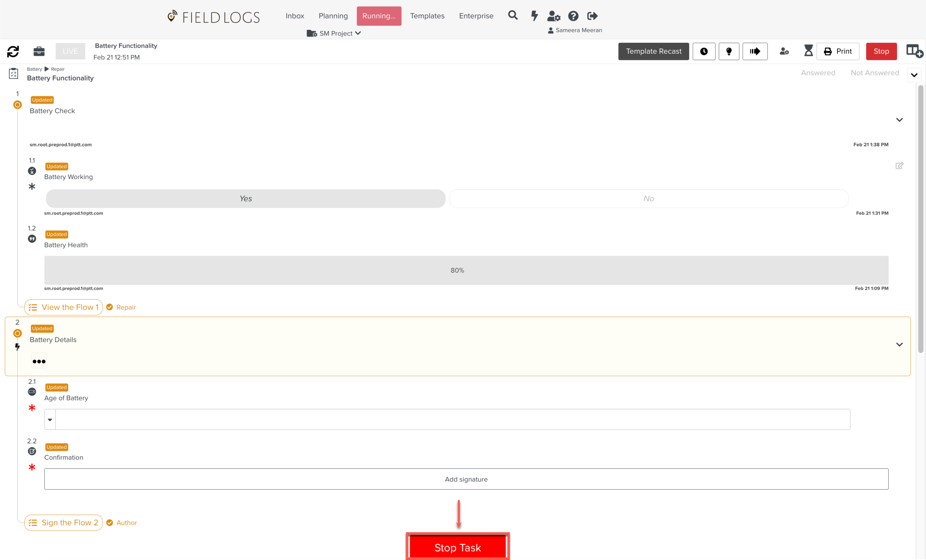Click the Template Recast button
Screen dimensions: 926x560
pyautogui.click(x=653, y=51)
